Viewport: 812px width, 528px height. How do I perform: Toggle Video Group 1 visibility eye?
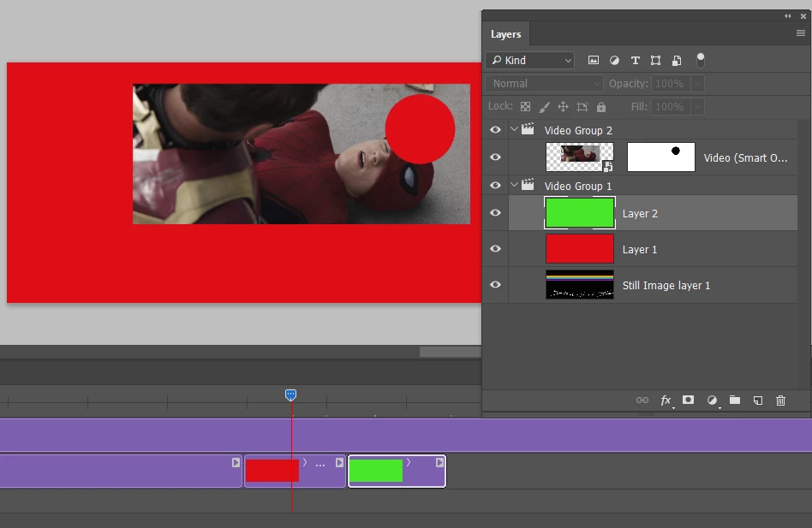[x=495, y=185]
